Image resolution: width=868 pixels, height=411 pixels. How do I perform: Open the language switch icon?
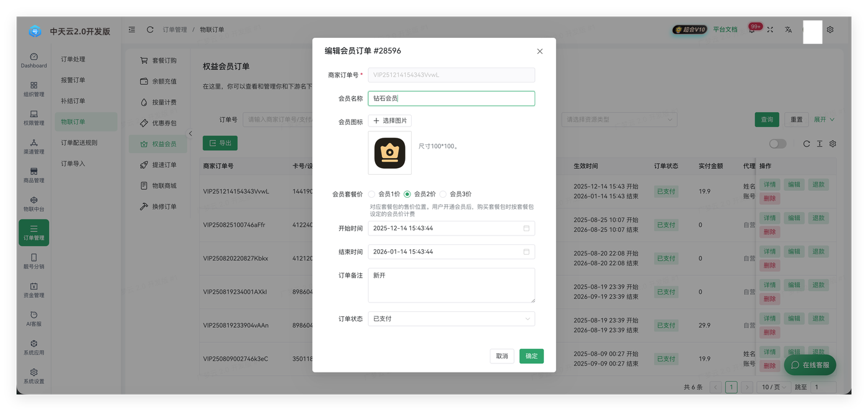(x=788, y=29)
